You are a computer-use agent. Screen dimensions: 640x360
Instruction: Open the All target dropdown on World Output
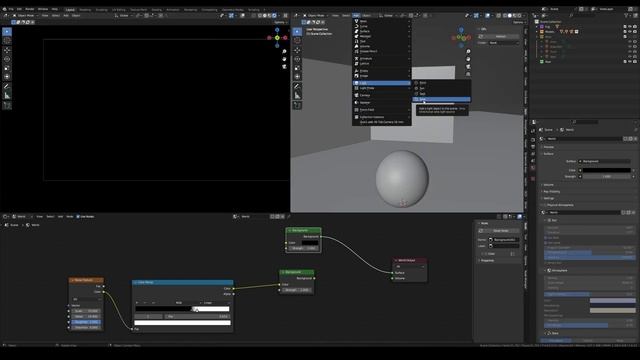[x=410, y=267]
